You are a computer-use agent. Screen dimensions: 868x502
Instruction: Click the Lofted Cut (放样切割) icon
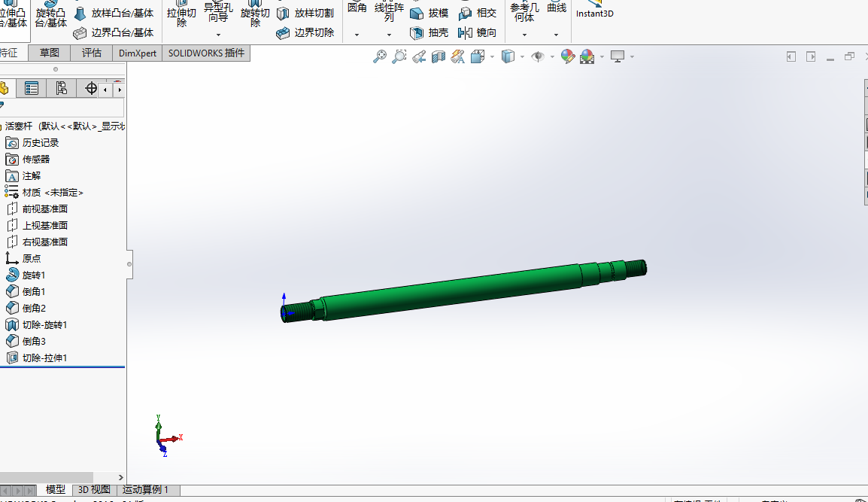pos(283,14)
